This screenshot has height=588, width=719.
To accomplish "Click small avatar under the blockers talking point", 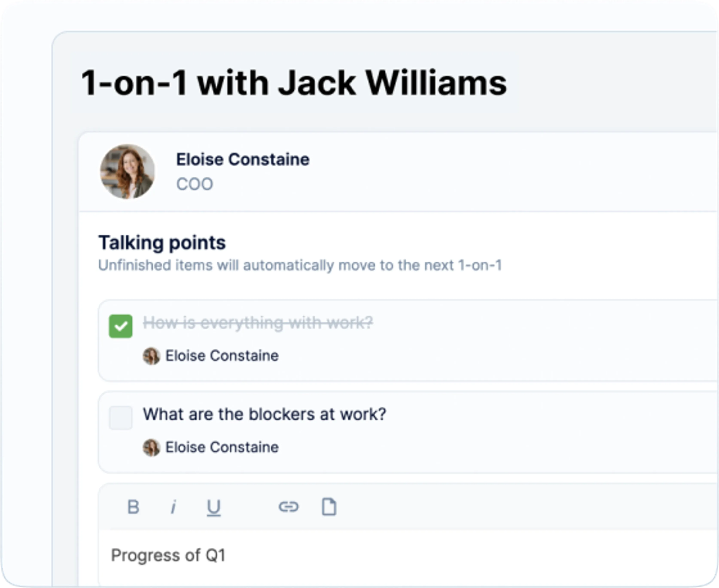I will (x=151, y=447).
